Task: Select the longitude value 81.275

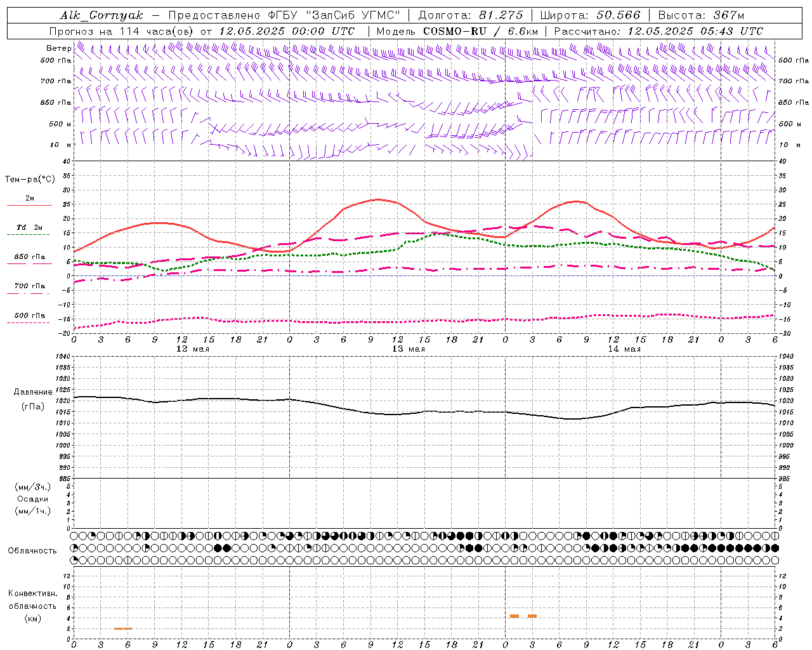Action: point(501,15)
